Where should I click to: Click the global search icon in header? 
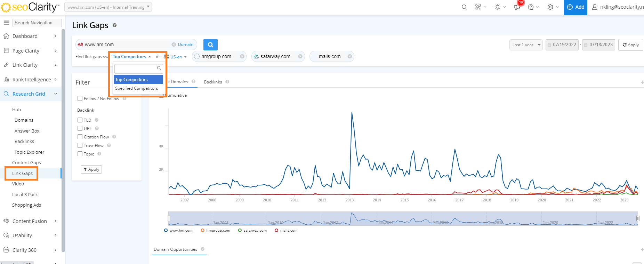(464, 7)
